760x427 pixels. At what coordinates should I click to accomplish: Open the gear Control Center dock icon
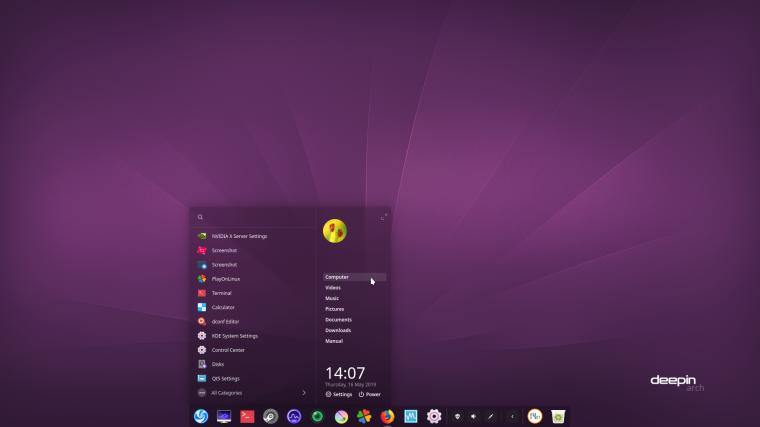434,416
